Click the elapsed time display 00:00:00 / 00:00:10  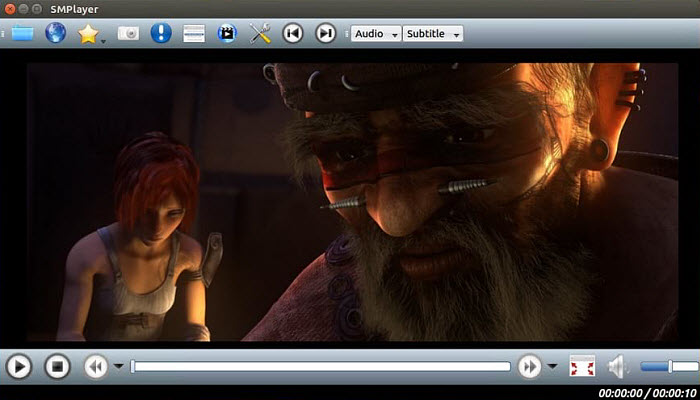[x=647, y=393]
